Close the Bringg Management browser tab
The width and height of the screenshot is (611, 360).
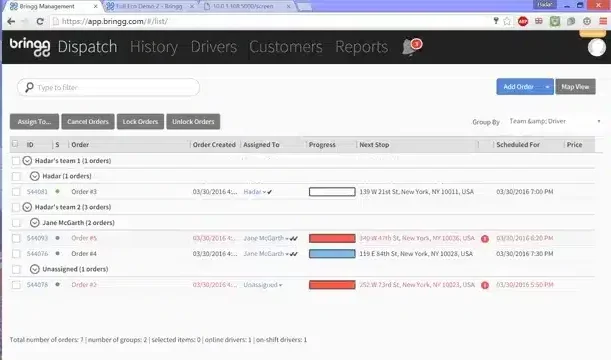point(95,7)
